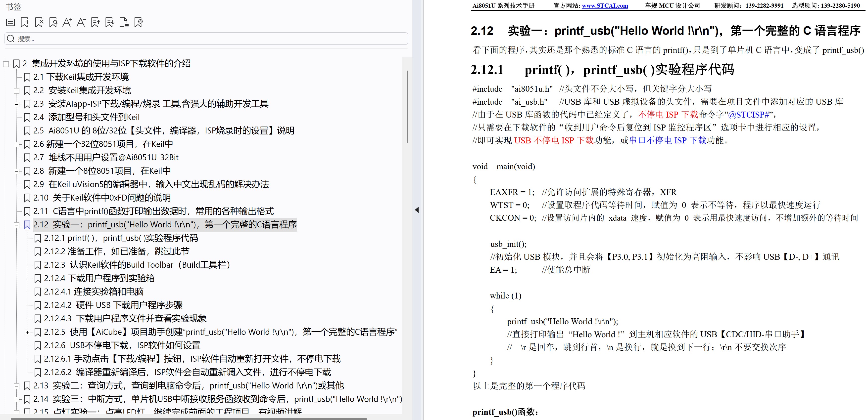
Task: Click the find bookmark magnifier icon
Action: [53, 23]
